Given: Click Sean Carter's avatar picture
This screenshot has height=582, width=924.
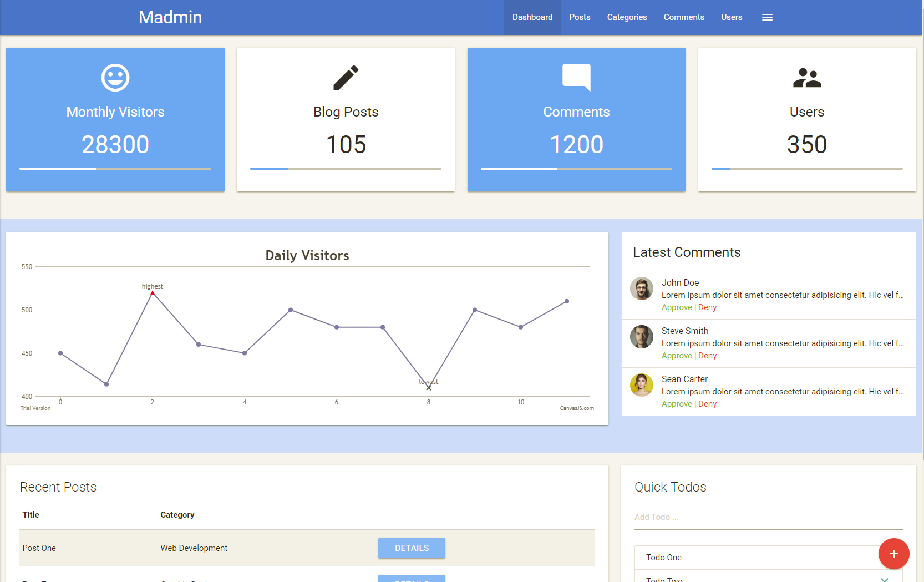Looking at the screenshot, I should (642, 385).
